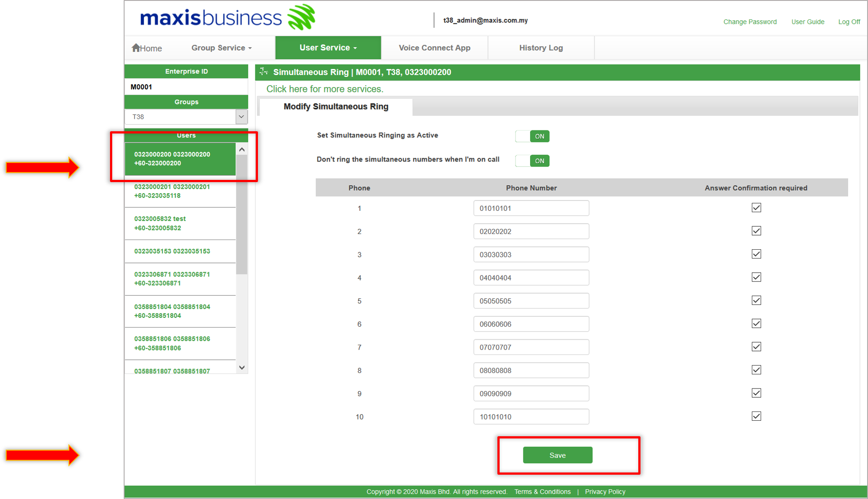The image size is (868, 499).
Task: Open the Voice Connect App tab
Action: point(434,48)
